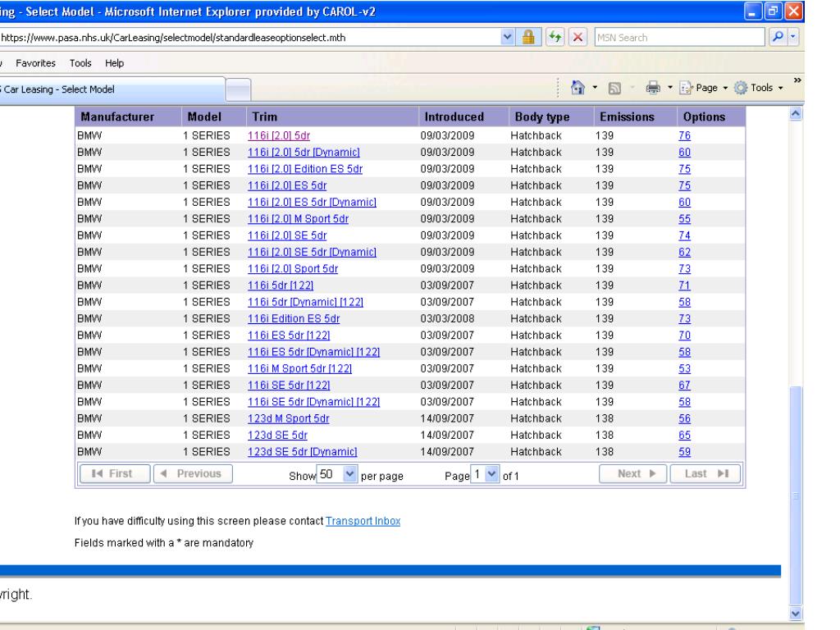Open address bar history dropdown

click(x=507, y=37)
